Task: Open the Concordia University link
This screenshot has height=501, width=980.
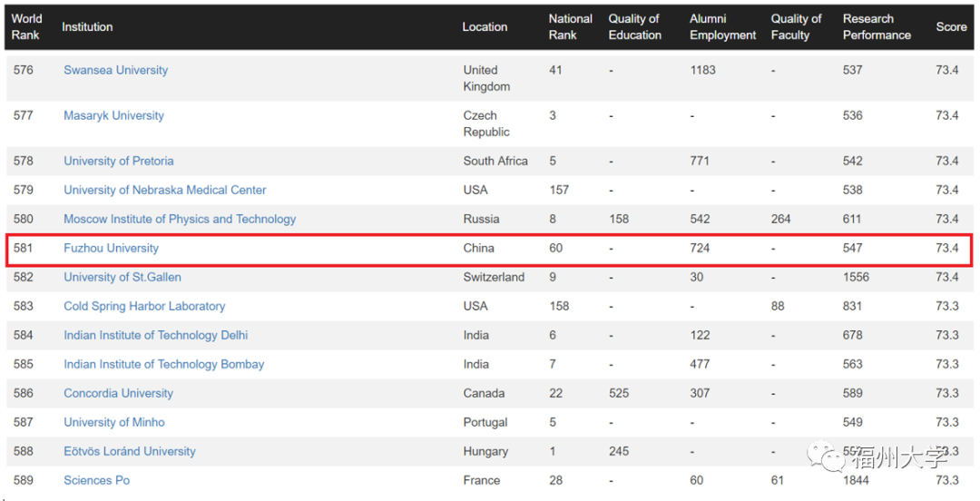Action: pyautogui.click(x=118, y=393)
